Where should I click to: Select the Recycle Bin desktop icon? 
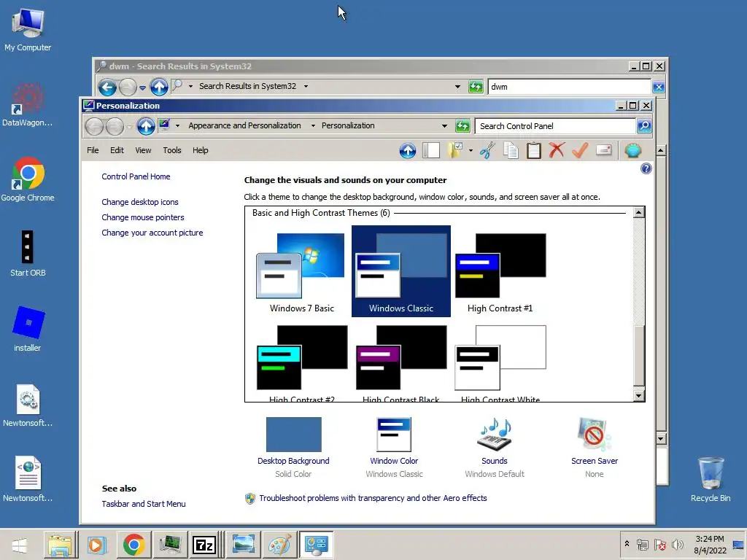pyautogui.click(x=711, y=479)
